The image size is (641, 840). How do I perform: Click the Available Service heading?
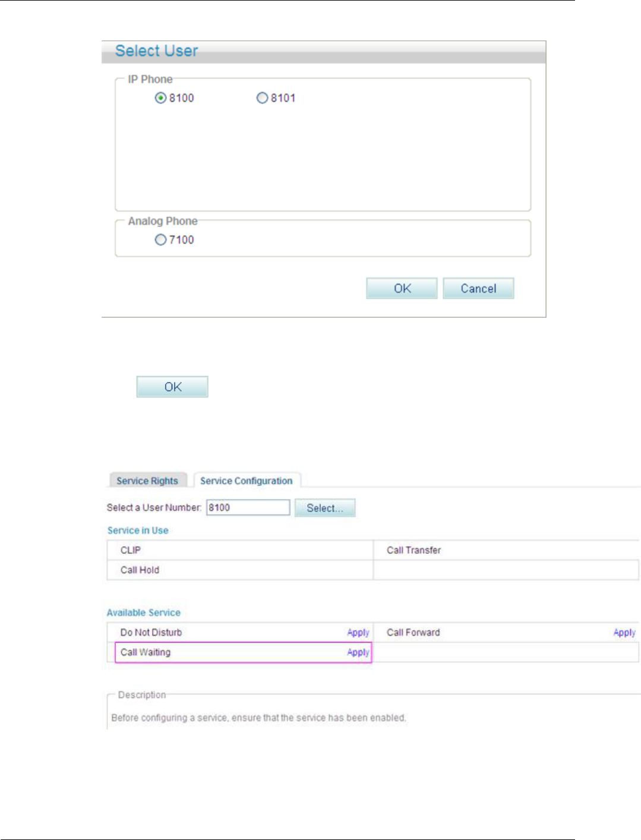click(144, 612)
